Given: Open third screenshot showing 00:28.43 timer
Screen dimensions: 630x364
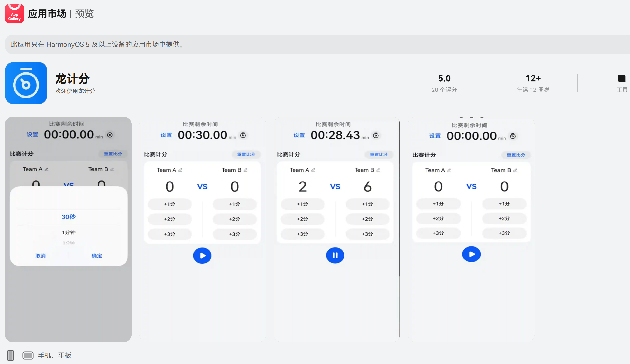Looking at the screenshot, I should pos(337,229).
